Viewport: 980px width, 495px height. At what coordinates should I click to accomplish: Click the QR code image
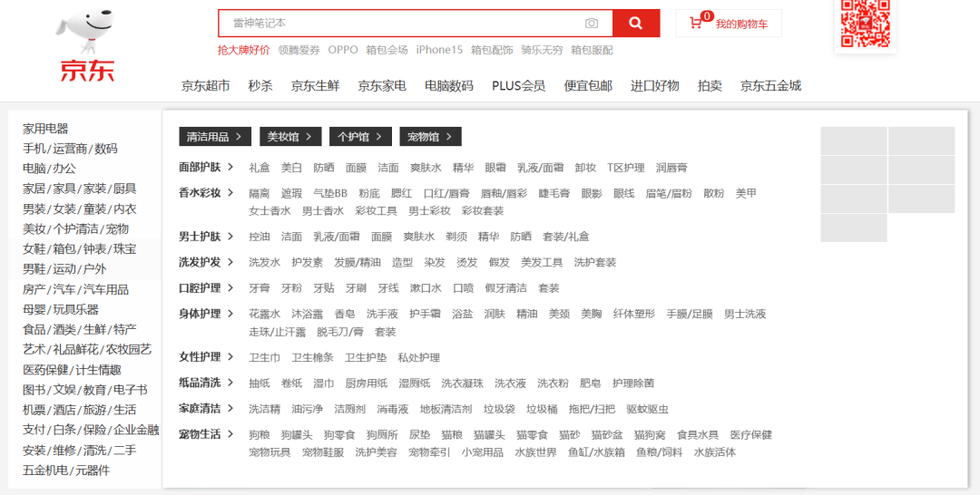tap(865, 24)
